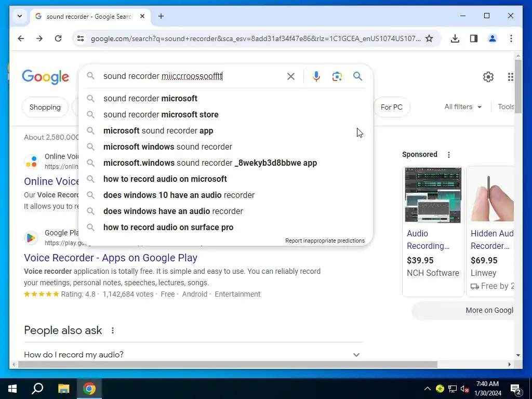This screenshot has width=532, height=399.
Task: Click Chrome icon in taskbar
Action: (89, 389)
